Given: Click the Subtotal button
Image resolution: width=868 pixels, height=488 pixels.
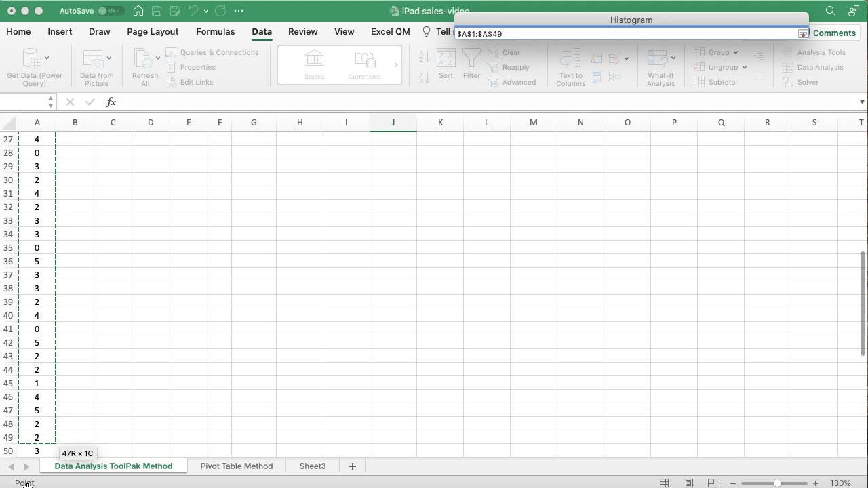Looking at the screenshot, I should [715, 82].
